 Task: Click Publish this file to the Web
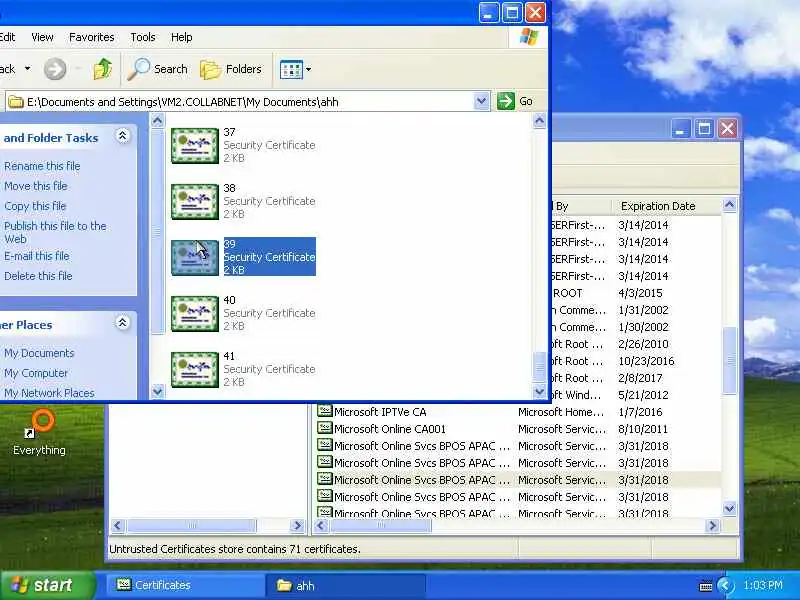[55, 232]
